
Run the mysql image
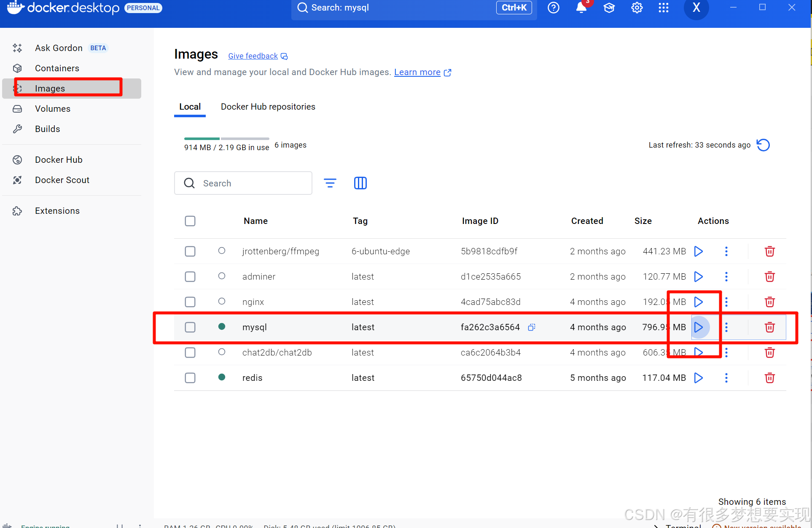point(699,327)
